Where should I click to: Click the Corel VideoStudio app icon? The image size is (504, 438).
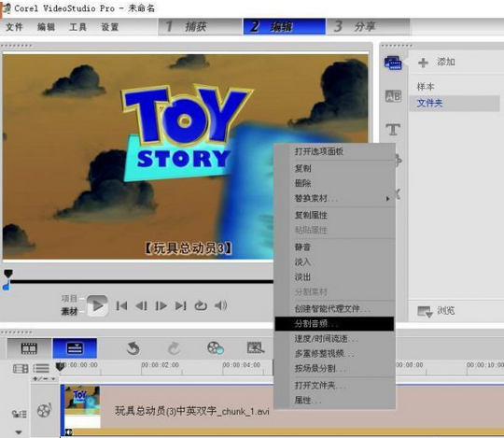7,8
